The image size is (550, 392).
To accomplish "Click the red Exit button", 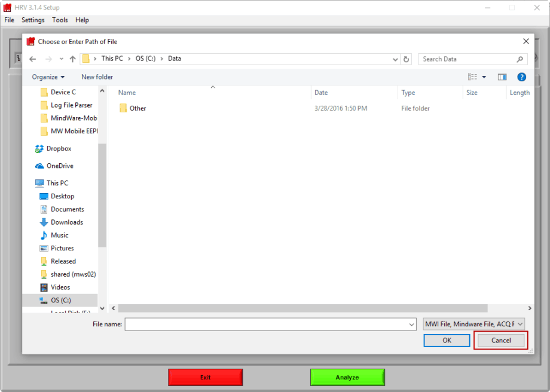I will tap(205, 377).
